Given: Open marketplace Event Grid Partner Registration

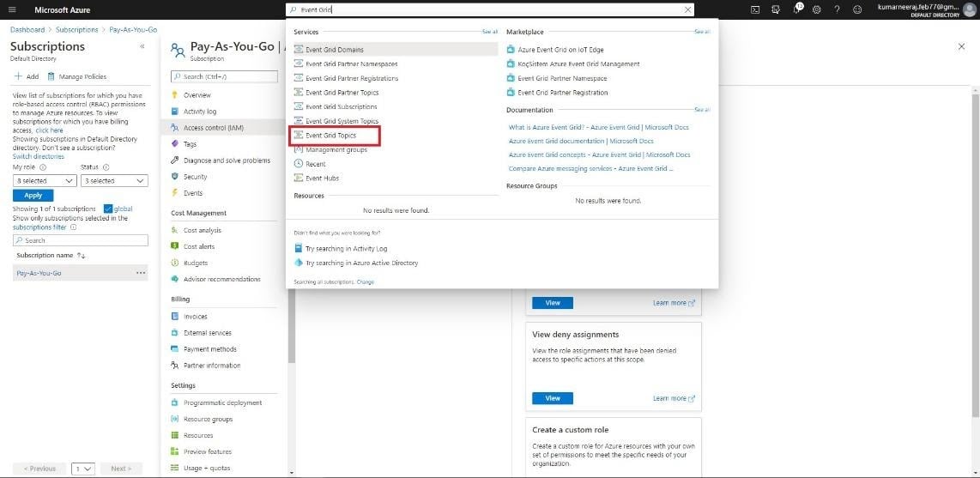Looking at the screenshot, I should pos(562,93).
